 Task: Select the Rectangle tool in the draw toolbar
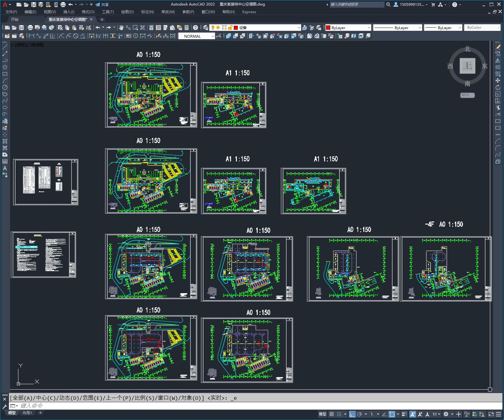click(x=5, y=74)
